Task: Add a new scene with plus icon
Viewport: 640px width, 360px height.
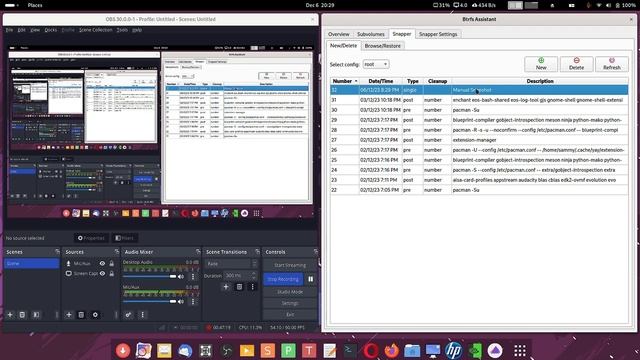Action: pyautogui.click(x=10, y=315)
